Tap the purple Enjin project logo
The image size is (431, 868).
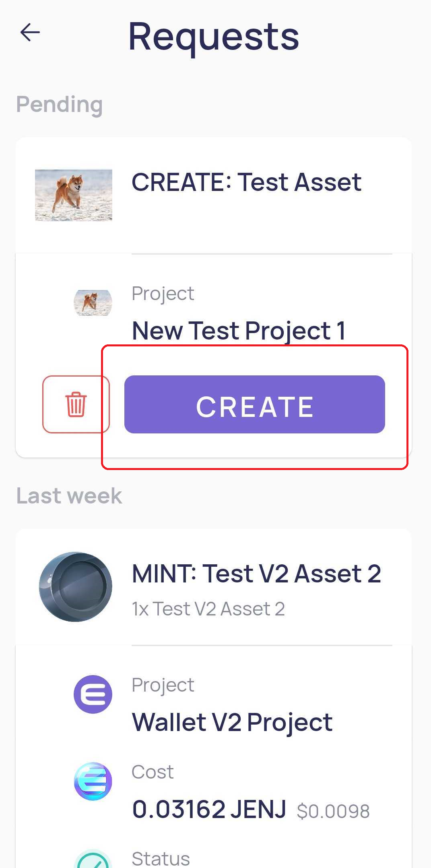click(x=93, y=694)
